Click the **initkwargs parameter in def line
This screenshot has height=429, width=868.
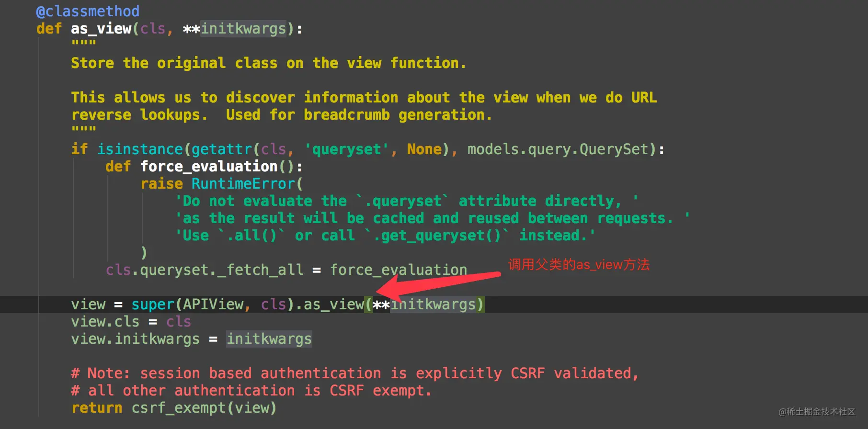(x=235, y=29)
